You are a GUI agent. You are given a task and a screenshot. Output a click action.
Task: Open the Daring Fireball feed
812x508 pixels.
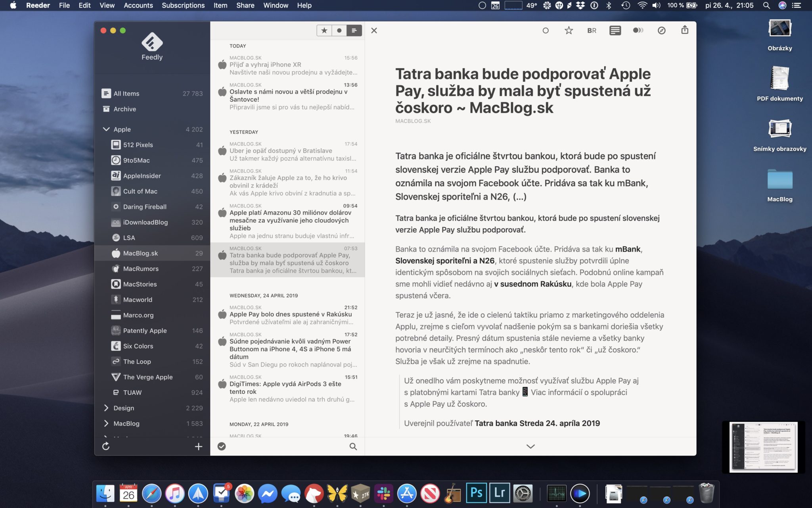[x=152, y=206]
